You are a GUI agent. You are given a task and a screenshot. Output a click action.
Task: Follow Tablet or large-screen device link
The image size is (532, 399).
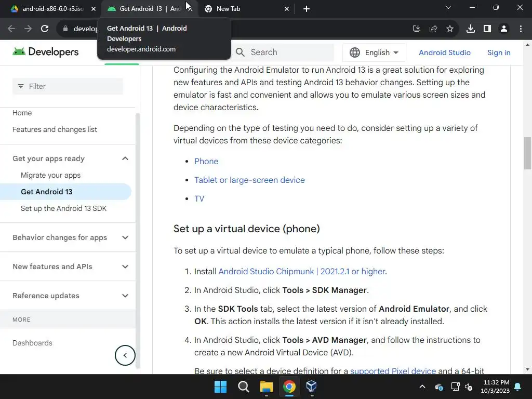click(249, 180)
